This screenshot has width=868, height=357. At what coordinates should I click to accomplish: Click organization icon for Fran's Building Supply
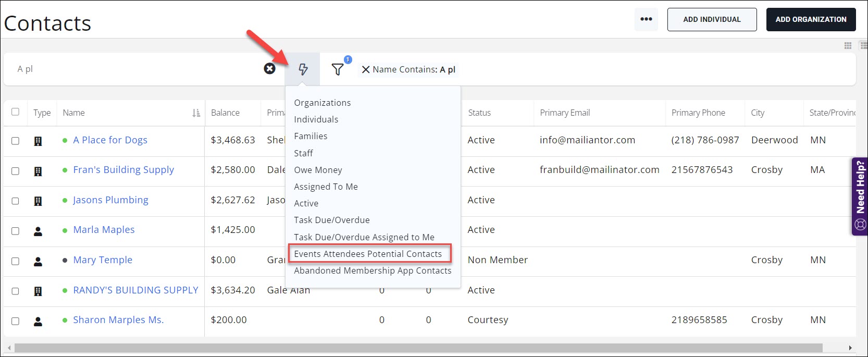38,171
